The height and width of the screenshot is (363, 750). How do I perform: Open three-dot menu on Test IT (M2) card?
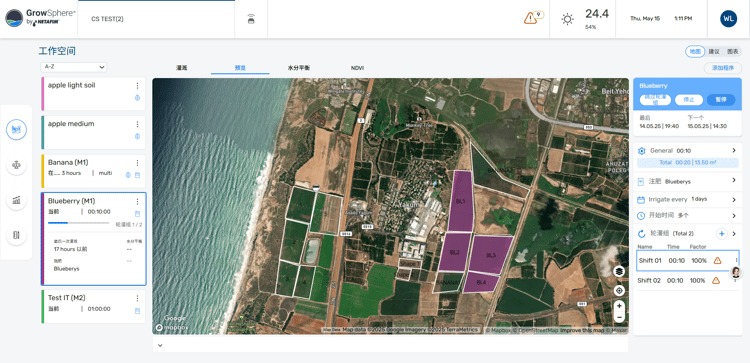137,298
